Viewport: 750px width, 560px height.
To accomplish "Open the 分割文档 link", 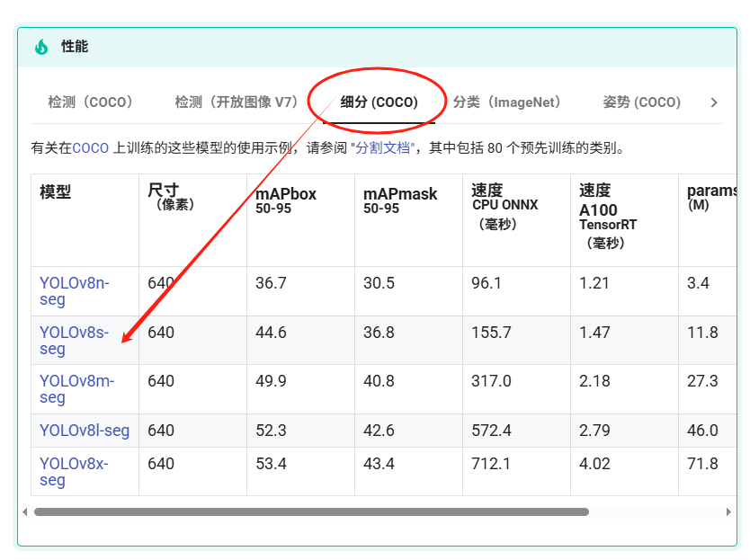I will point(383,147).
